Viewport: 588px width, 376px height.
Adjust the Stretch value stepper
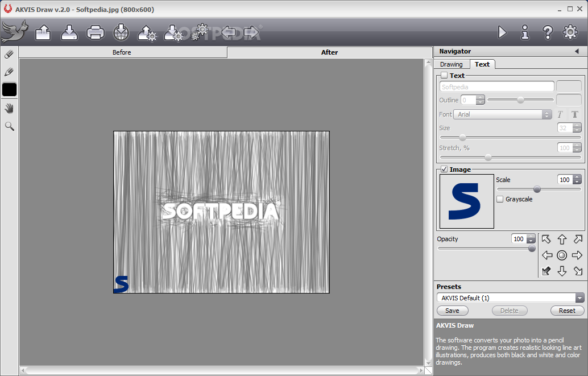click(577, 148)
